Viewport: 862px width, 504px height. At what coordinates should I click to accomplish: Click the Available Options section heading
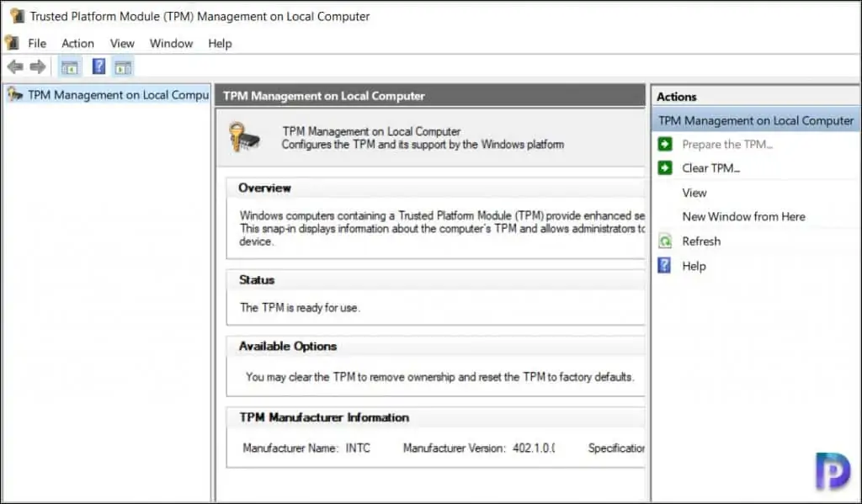click(x=288, y=347)
